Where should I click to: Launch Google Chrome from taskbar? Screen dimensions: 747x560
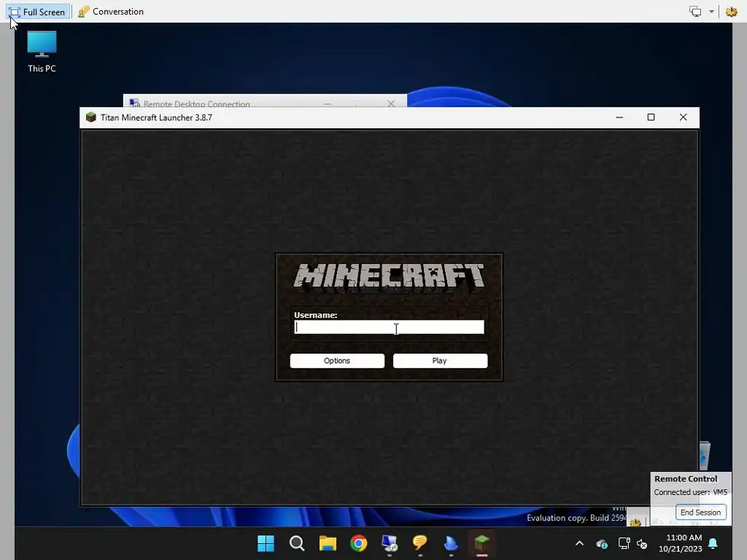[358, 543]
